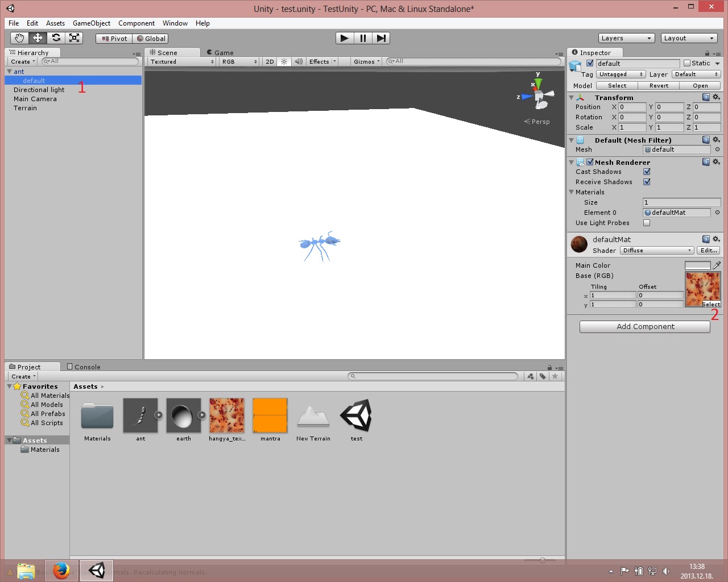
Task: Click the Model Revert button
Action: [x=659, y=86]
